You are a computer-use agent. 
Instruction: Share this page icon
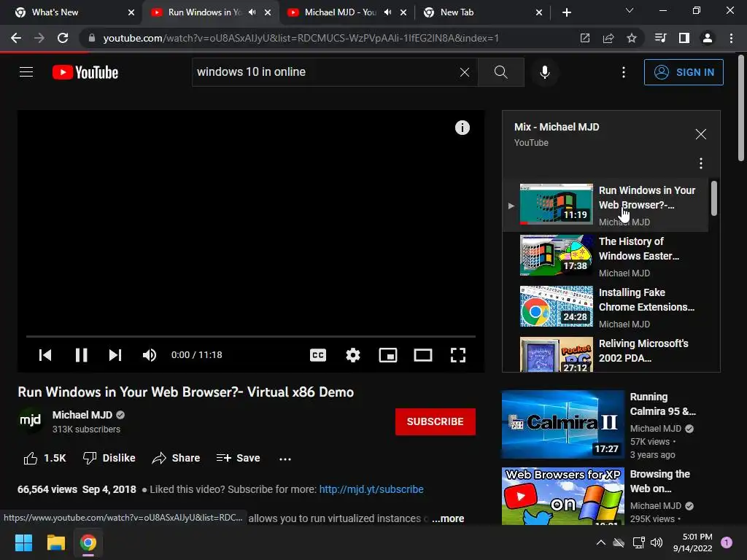click(x=608, y=38)
